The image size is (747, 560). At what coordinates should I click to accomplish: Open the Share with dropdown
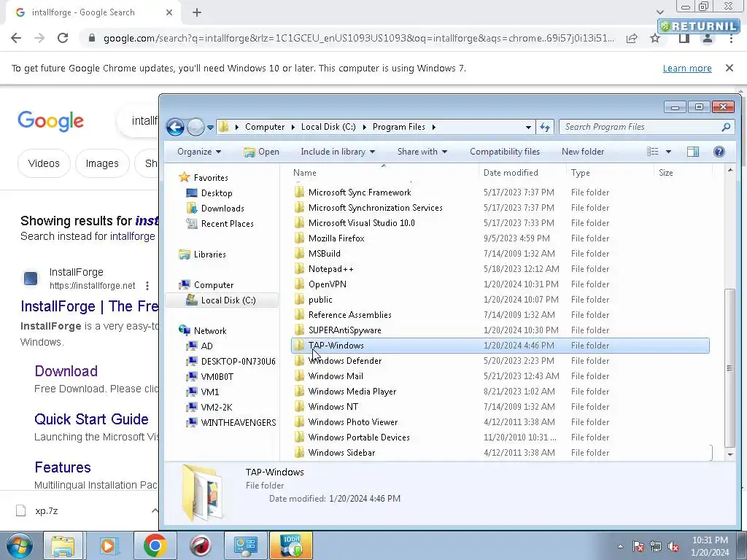[422, 152]
